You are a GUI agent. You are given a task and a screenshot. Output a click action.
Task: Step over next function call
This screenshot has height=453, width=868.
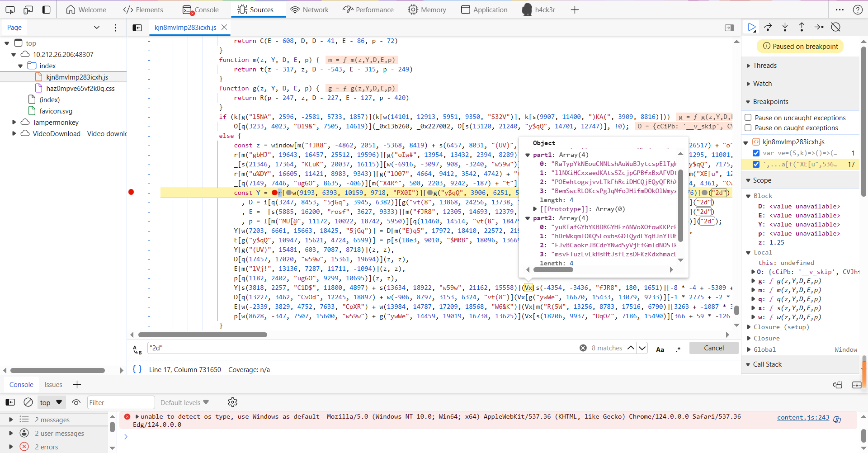768,27
